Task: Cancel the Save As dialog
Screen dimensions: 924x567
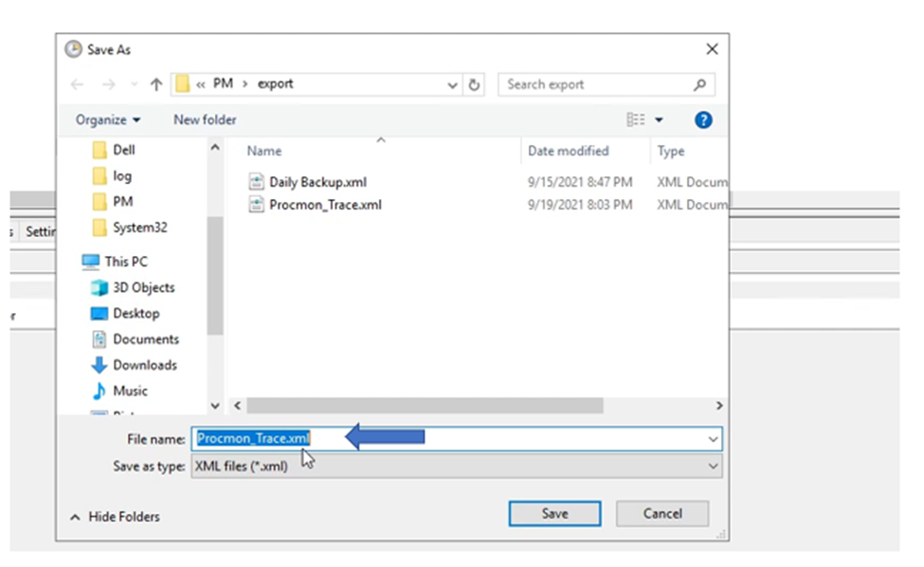Action: pyautogui.click(x=661, y=513)
